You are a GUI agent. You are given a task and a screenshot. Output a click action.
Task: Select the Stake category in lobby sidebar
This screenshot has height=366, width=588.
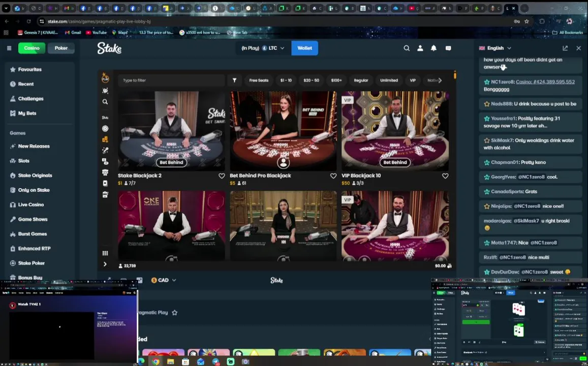point(105,117)
